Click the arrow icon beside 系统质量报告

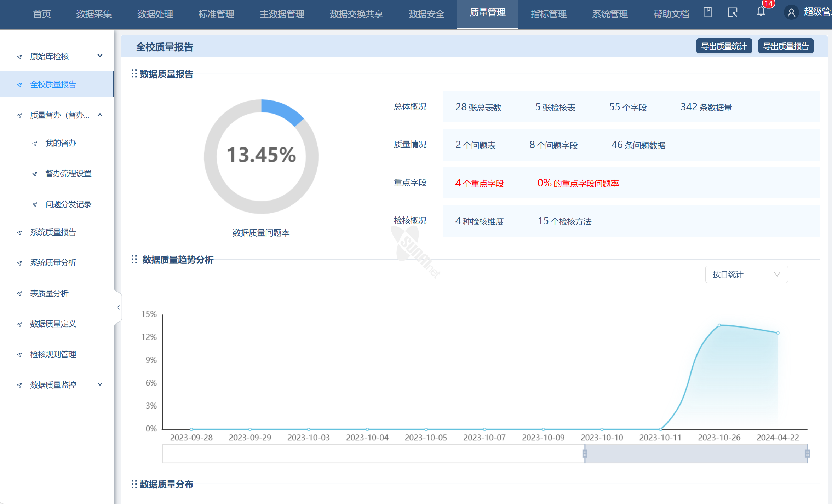coord(19,233)
